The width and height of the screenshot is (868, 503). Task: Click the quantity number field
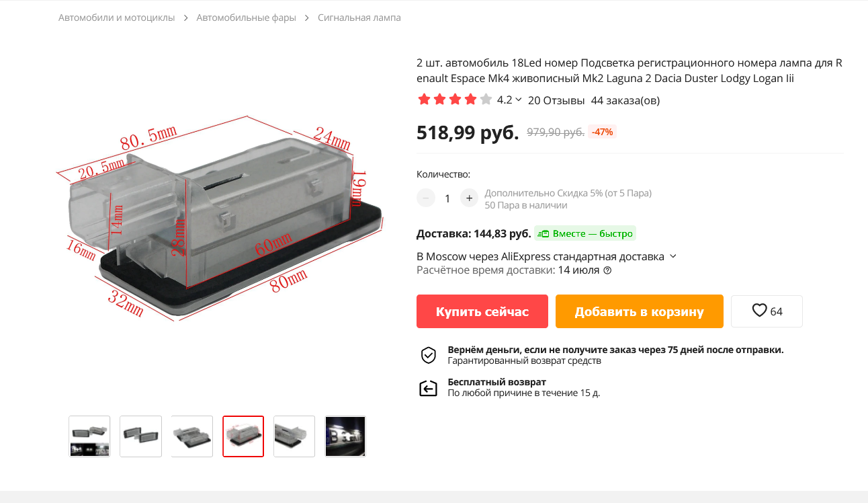(447, 198)
